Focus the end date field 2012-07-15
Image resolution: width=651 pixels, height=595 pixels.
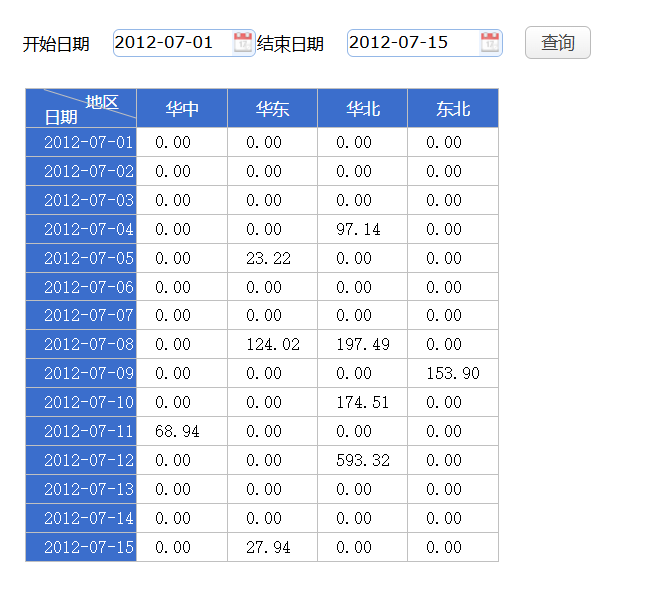pyautogui.click(x=425, y=43)
